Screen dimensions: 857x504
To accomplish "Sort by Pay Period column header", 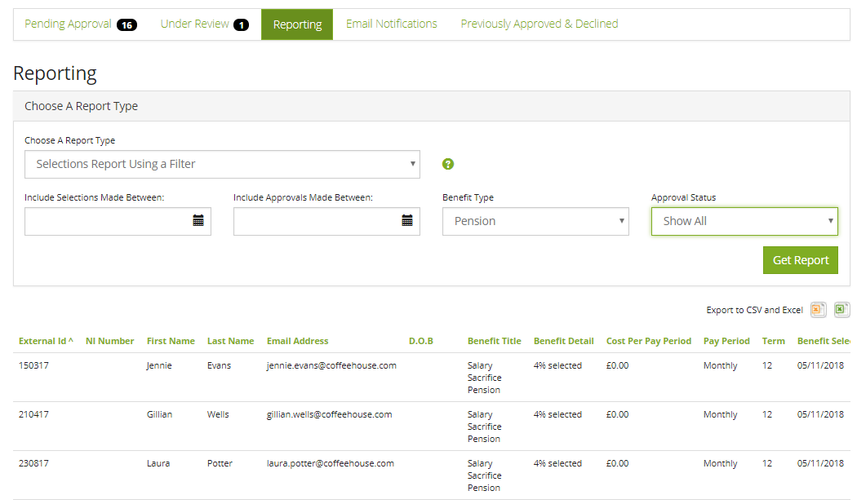I will pos(726,341).
